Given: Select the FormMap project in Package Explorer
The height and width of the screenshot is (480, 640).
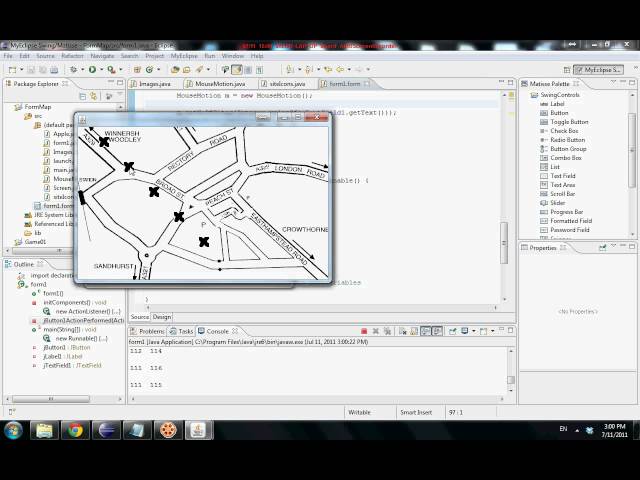Looking at the screenshot, I should pos(33,107).
